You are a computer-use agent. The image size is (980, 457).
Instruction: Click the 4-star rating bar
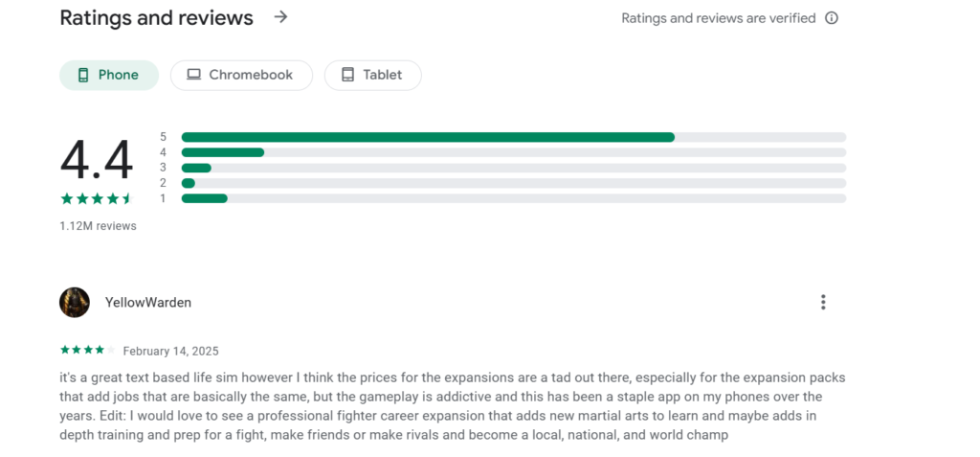(513, 152)
